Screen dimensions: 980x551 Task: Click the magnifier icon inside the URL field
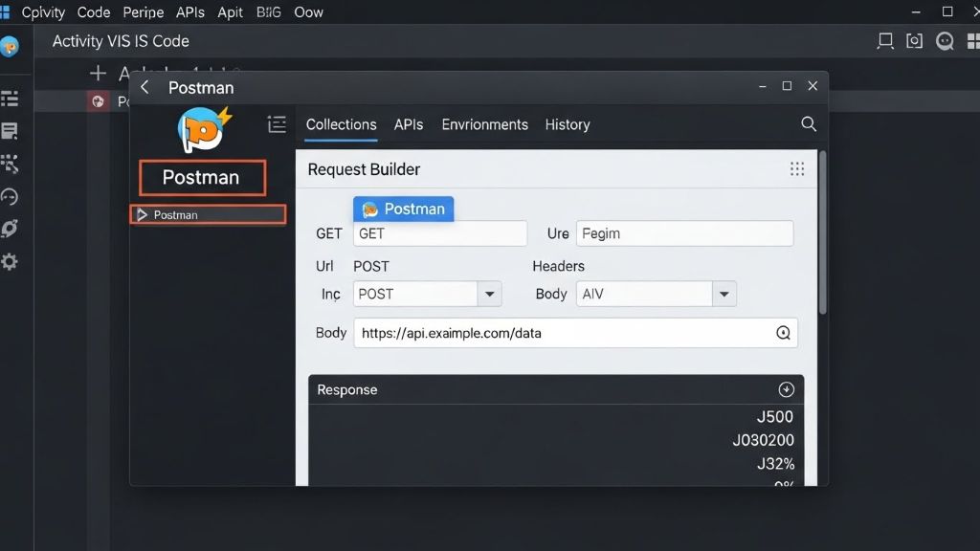coord(783,333)
